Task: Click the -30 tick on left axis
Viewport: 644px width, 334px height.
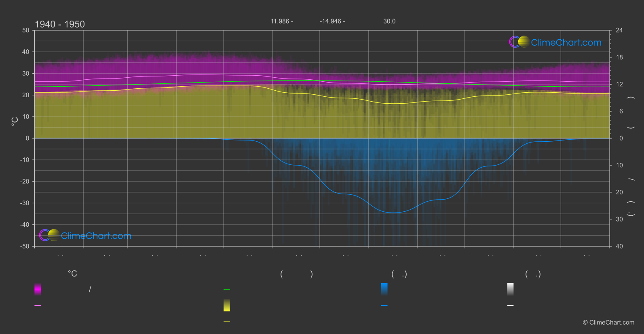Action: tap(25, 203)
